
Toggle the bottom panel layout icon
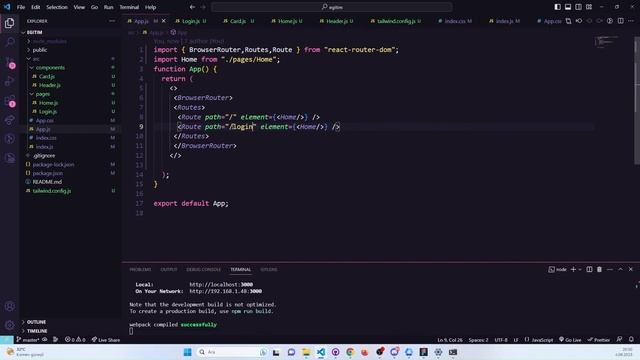568,7
